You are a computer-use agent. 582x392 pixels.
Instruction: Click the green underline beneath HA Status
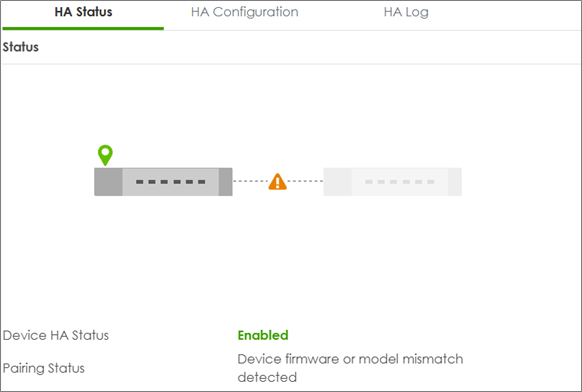click(83, 28)
